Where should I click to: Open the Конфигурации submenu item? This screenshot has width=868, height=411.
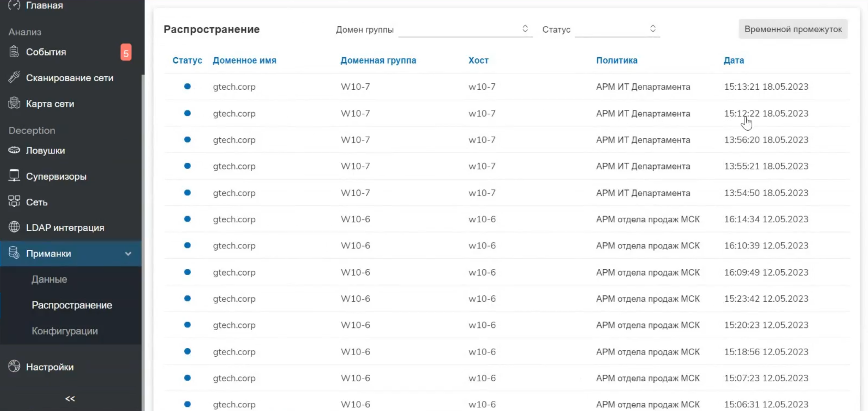[65, 331]
